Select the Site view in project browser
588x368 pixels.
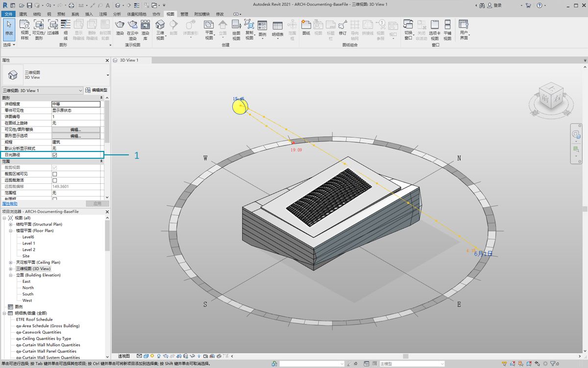26,256
